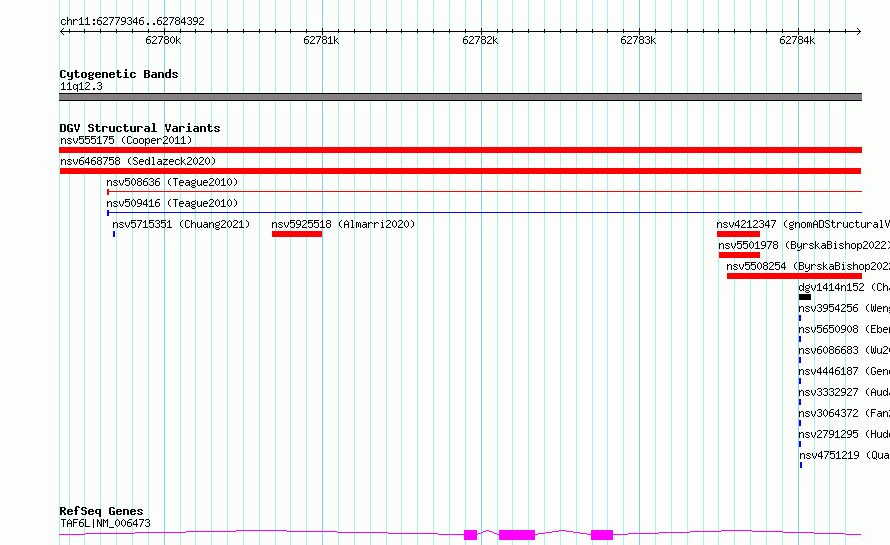
Task: Select the nsv4446187 variant label
Action: [x=844, y=371]
